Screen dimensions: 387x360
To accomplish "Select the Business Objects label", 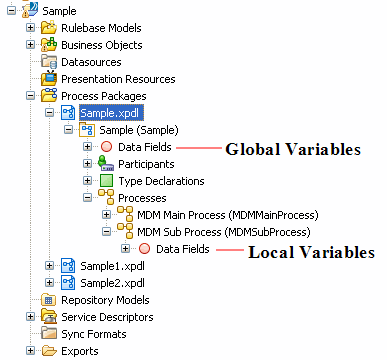I will [102, 45].
